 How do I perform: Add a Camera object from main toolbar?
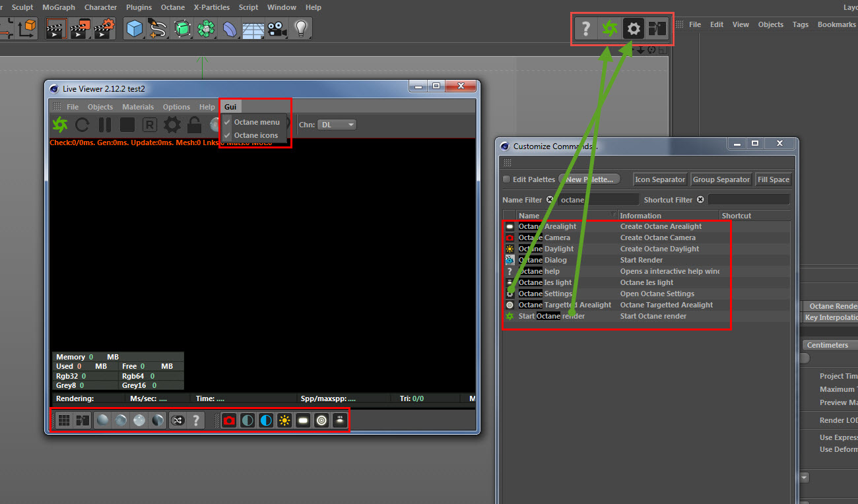click(277, 28)
